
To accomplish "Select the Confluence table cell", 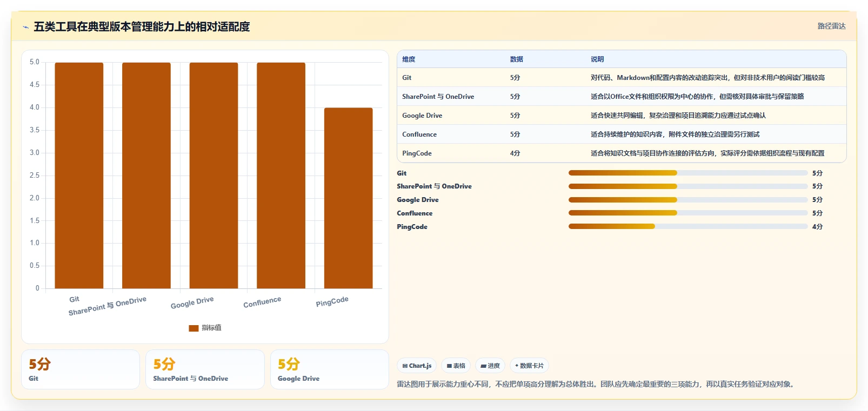I will 419,134.
